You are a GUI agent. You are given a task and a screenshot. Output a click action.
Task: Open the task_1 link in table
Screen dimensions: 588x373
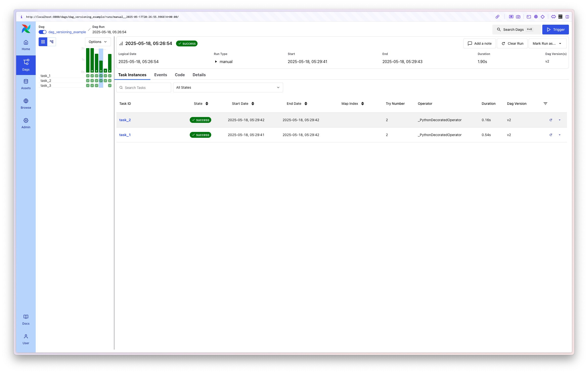pyautogui.click(x=125, y=135)
